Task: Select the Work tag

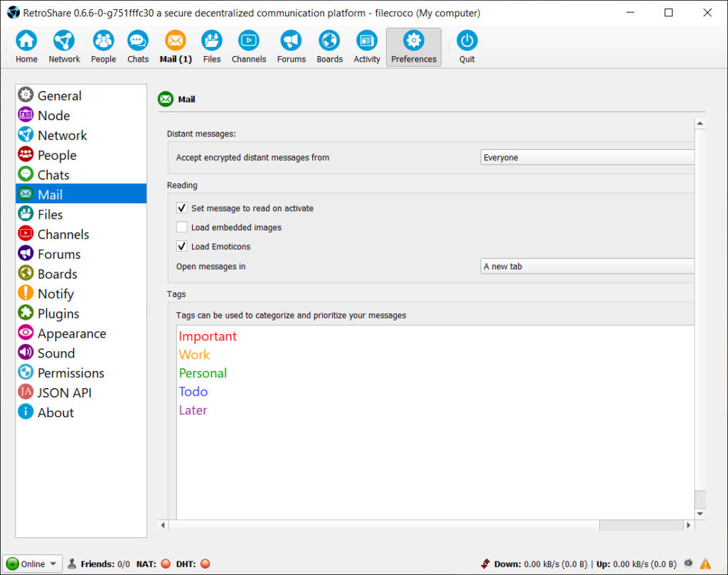Action: (195, 355)
